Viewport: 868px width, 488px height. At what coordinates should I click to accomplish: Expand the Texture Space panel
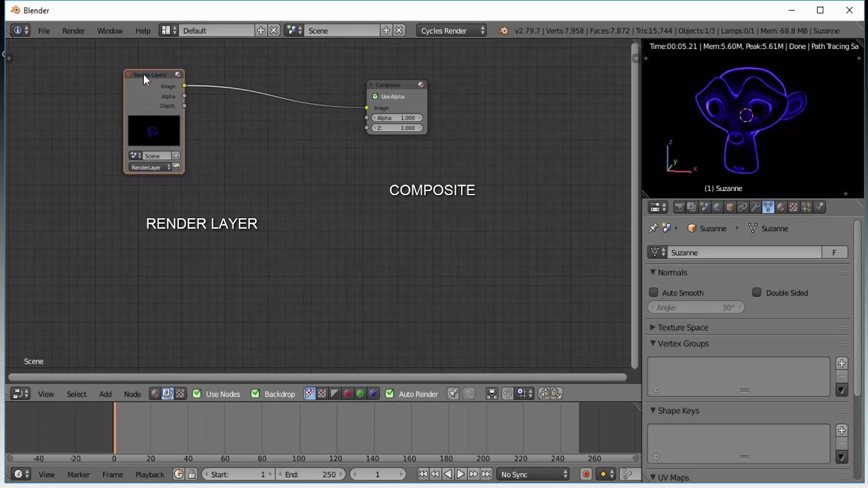pos(653,327)
